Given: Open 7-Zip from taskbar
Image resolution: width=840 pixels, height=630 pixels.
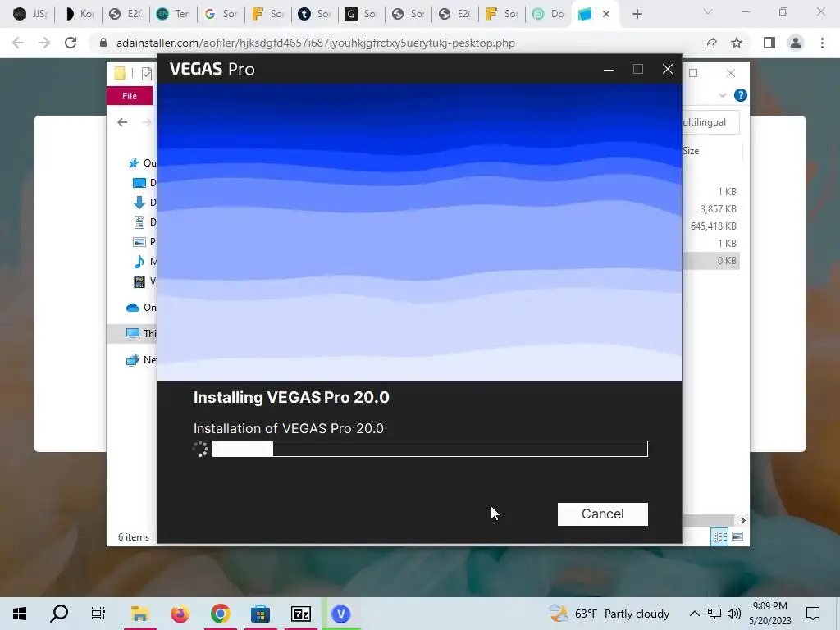Looking at the screenshot, I should 300,614.
